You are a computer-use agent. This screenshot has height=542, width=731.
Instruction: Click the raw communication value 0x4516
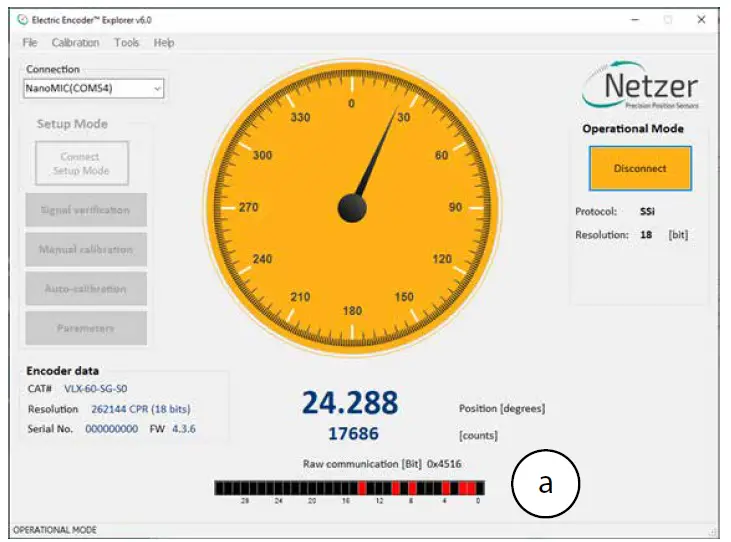pyautogui.click(x=444, y=464)
